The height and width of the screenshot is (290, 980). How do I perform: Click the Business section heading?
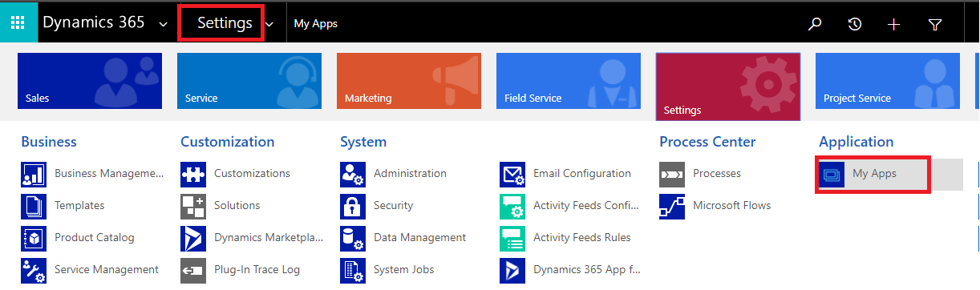click(x=49, y=142)
